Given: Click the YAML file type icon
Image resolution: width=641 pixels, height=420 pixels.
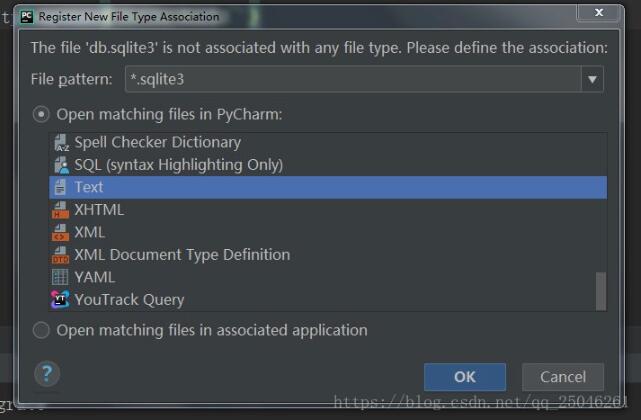Looking at the screenshot, I should (x=60, y=277).
